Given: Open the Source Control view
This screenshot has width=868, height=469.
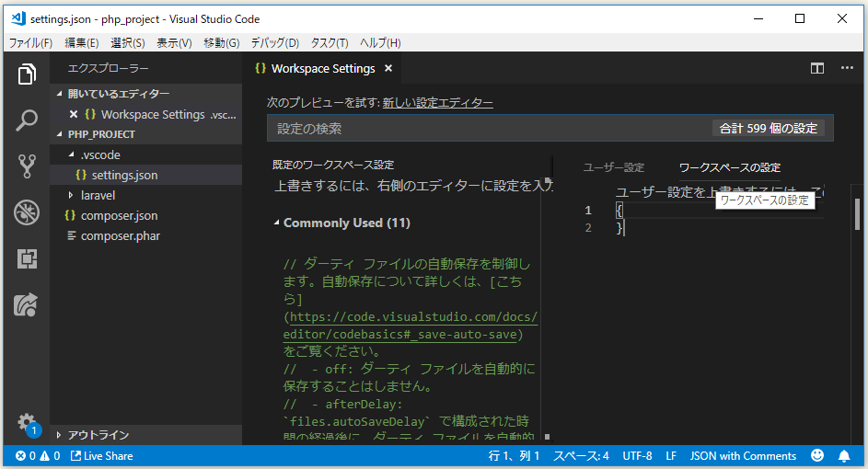Looking at the screenshot, I should (27, 166).
